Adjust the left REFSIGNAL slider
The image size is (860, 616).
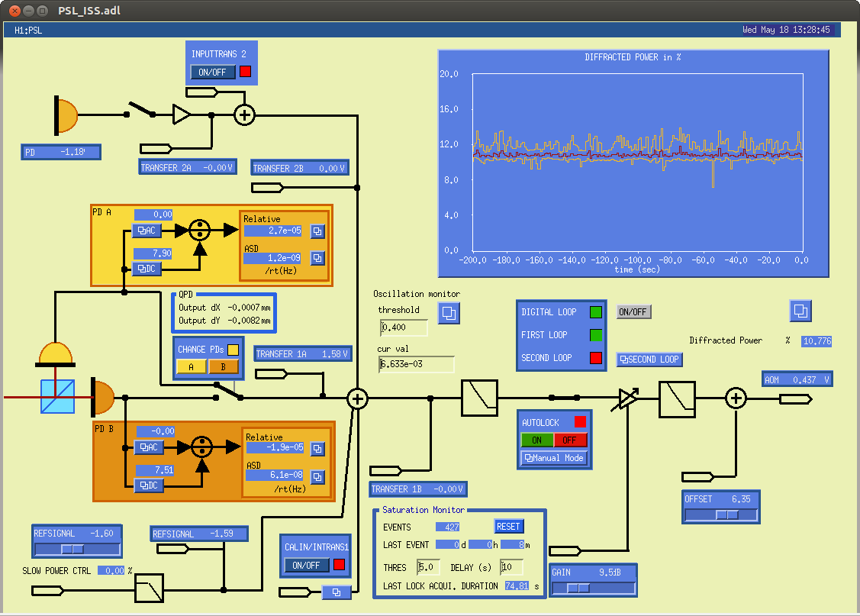click(x=77, y=549)
